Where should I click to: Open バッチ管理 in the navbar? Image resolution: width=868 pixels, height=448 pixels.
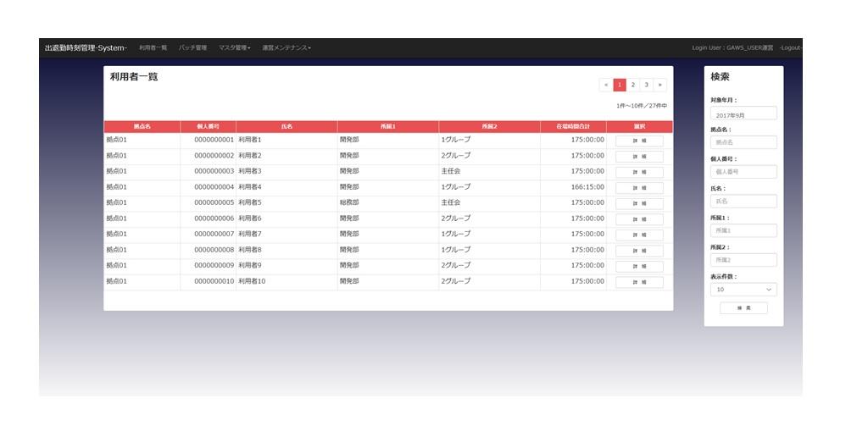pyautogui.click(x=192, y=47)
